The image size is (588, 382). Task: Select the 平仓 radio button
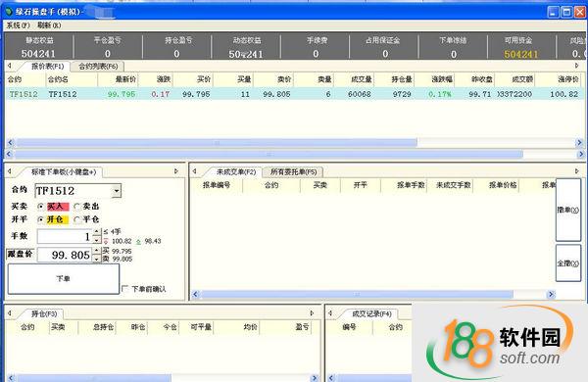(x=86, y=219)
